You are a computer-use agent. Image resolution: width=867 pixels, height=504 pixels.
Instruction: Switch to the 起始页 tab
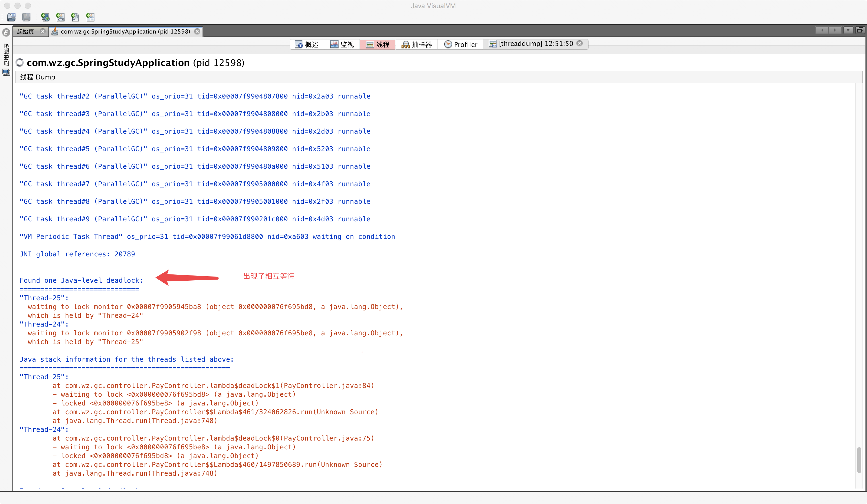[x=26, y=32]
